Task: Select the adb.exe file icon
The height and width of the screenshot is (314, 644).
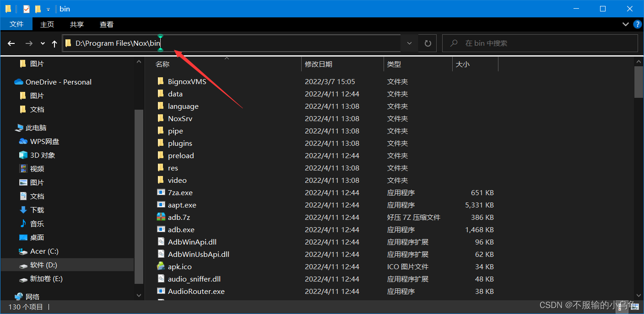Action: click(x=161, y=229)
